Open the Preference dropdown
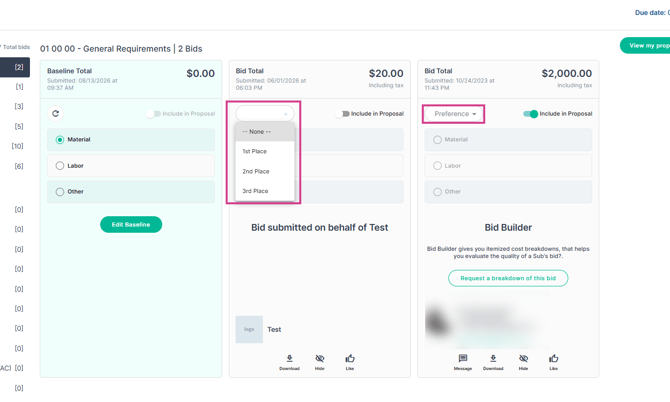 454,114
